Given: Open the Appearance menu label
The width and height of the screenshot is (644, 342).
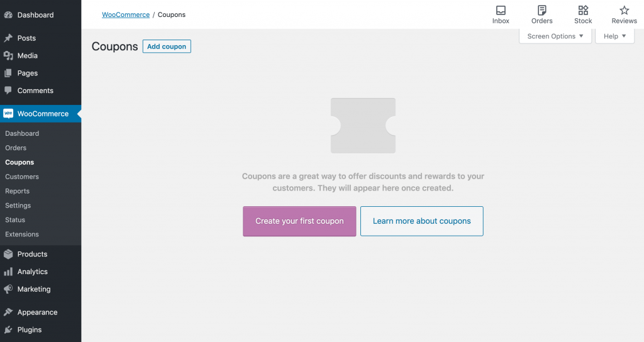Looking at the screenshot, I should (37, 312).
